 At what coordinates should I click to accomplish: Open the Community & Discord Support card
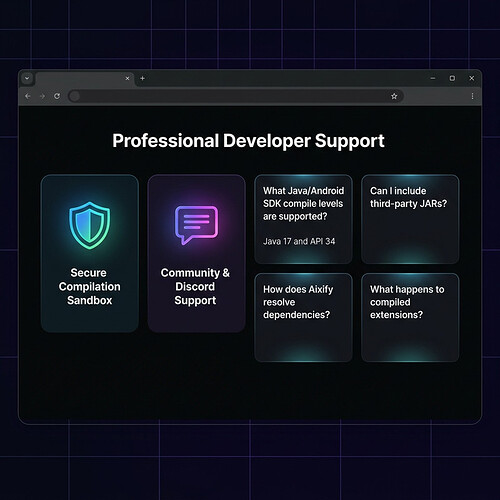196,253
